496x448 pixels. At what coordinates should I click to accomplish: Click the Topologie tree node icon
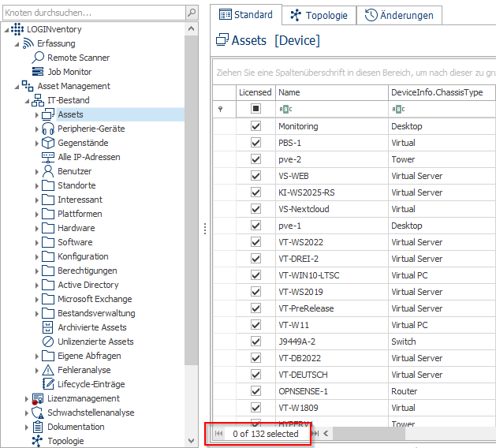click(37, 441)
